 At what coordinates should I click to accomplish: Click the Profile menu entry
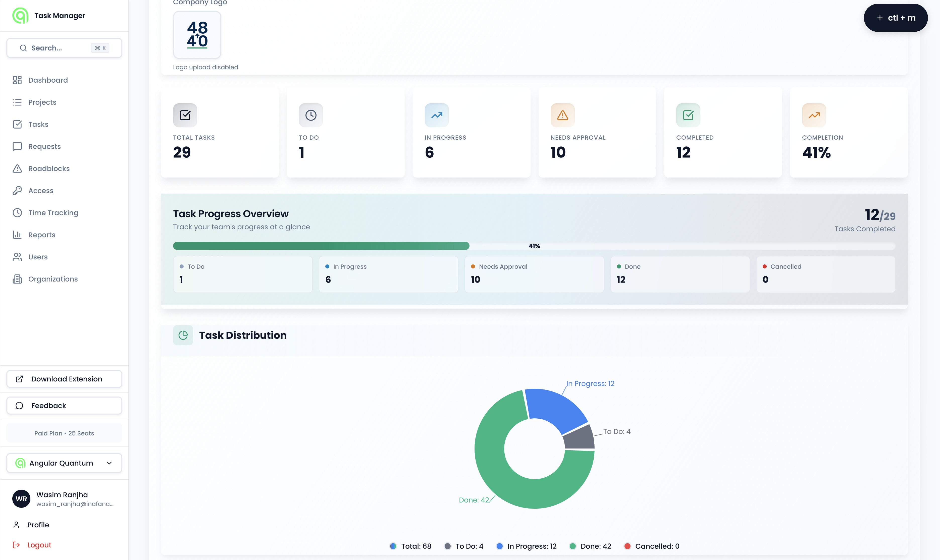[38, 525]
